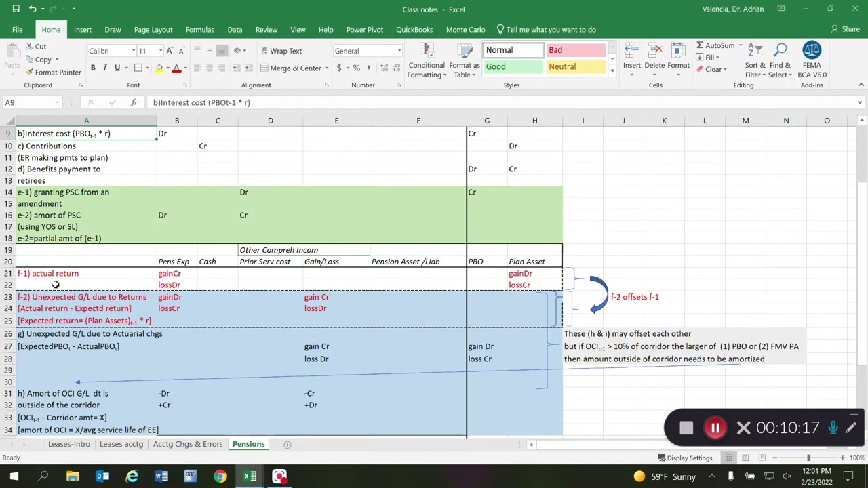Image resolution: width=868 pixels, height=488 pixels.
Task: Switch to the Leases acctg sheet tab
Action: coord(121,444)
